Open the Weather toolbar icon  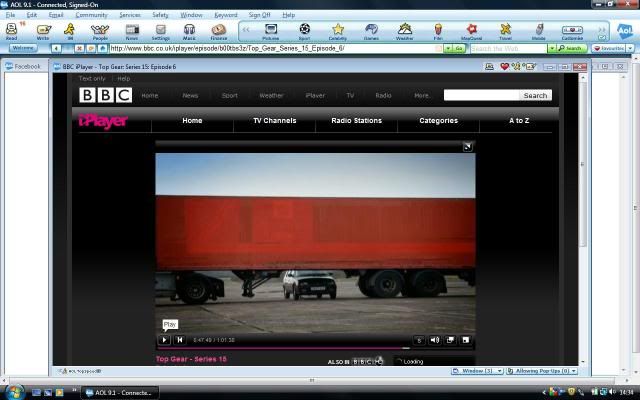click(405, 31)
